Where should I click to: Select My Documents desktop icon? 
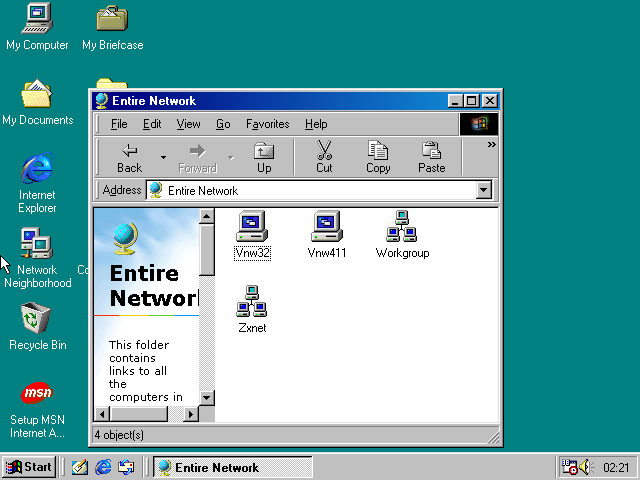[37, 102]
